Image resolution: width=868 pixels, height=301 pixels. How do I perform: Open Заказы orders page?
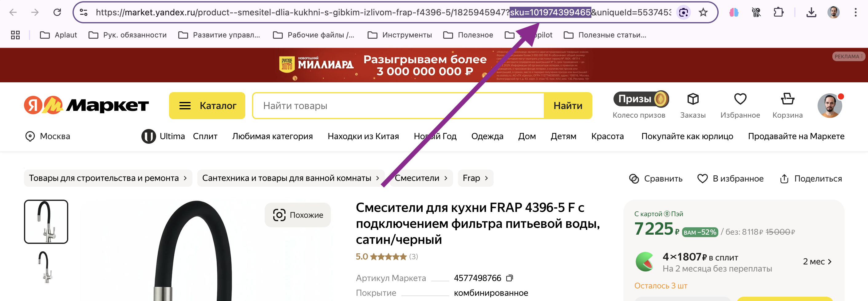click(693, 105)
